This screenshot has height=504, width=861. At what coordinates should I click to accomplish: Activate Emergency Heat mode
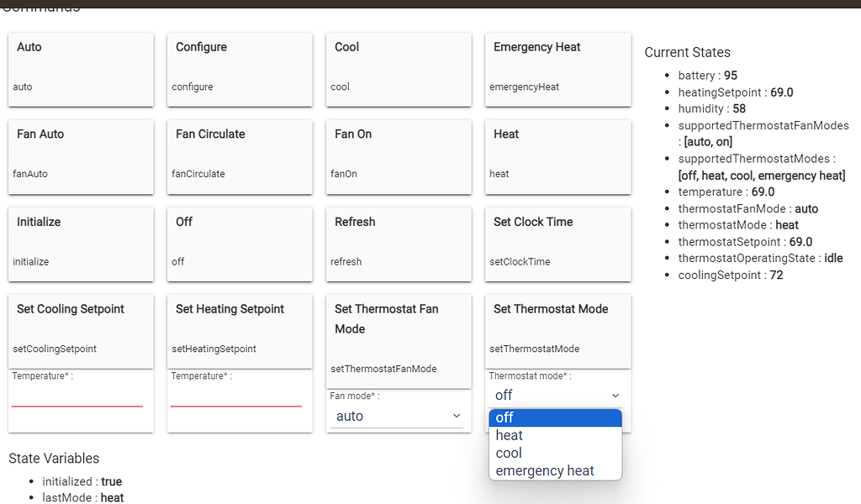pyautogui.click(x=557, y=70)
